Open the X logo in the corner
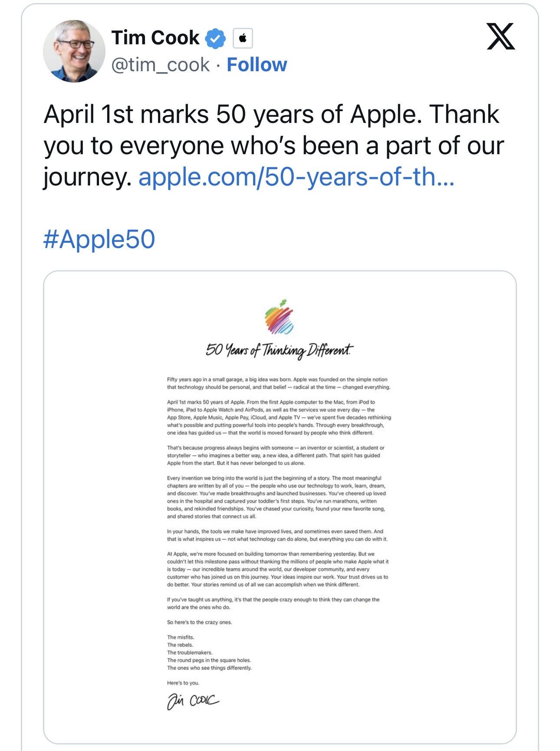 (501, 36)
